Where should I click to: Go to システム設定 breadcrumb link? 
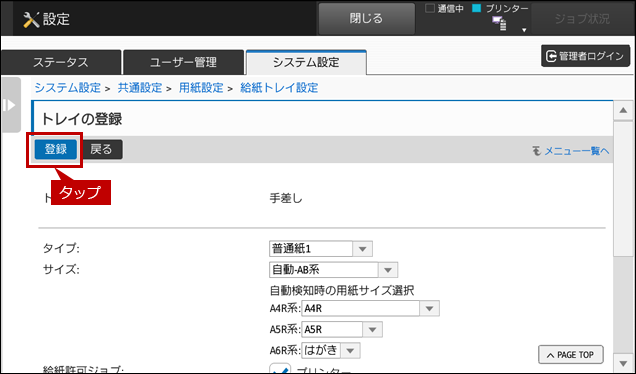[x=67, y=88]
